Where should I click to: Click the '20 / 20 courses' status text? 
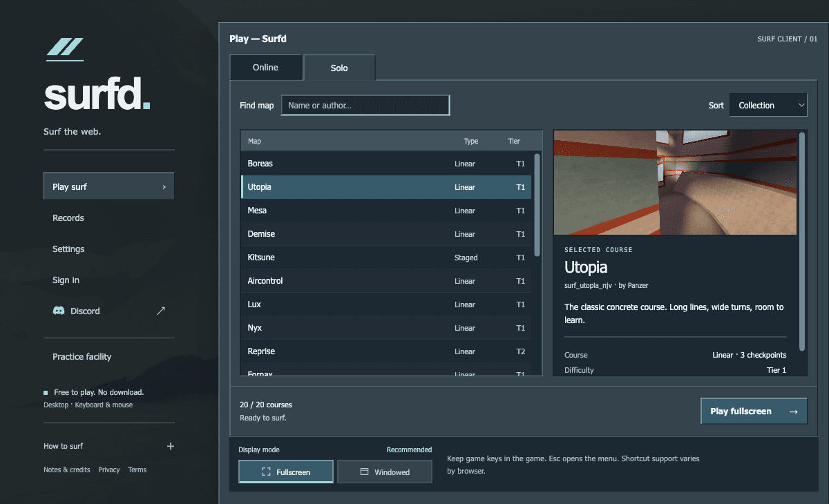[x=266, y=405]
